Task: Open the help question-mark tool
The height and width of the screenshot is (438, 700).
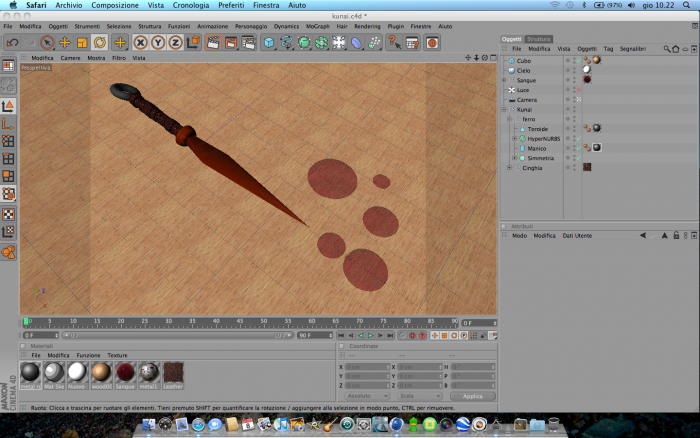Action: 394,43
